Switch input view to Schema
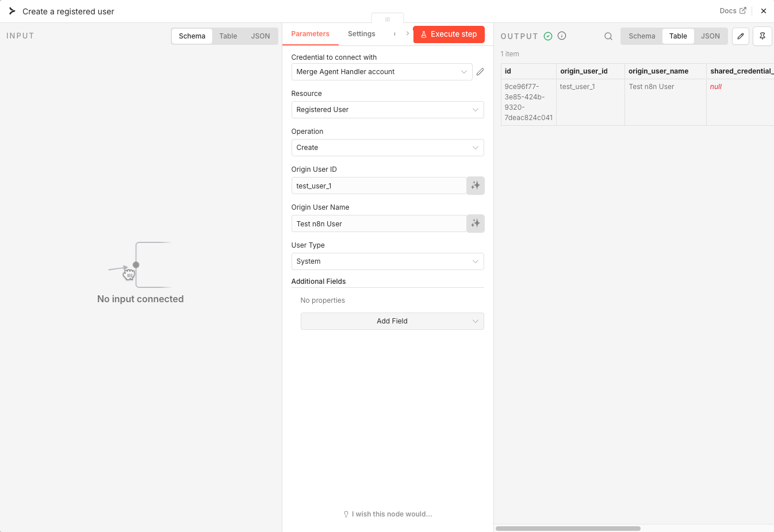 [192, 36]
